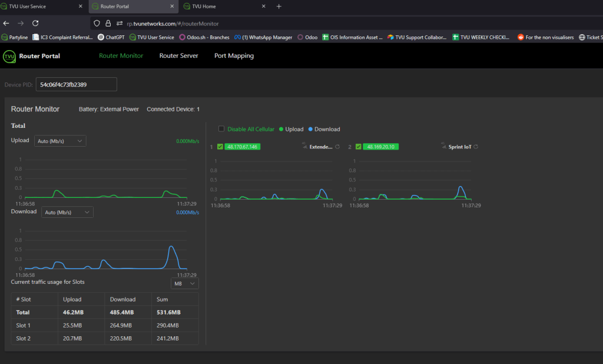Open the Port Mapping section
The height and width of the screenshot is (364, 603).
tap(234, 56)
